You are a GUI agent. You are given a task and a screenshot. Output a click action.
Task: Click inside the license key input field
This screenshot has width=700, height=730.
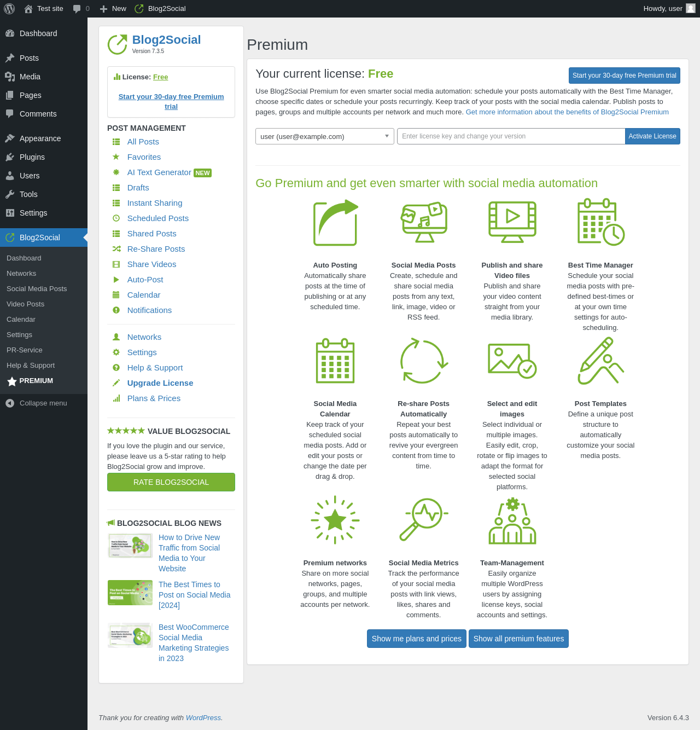coord(511,136)
